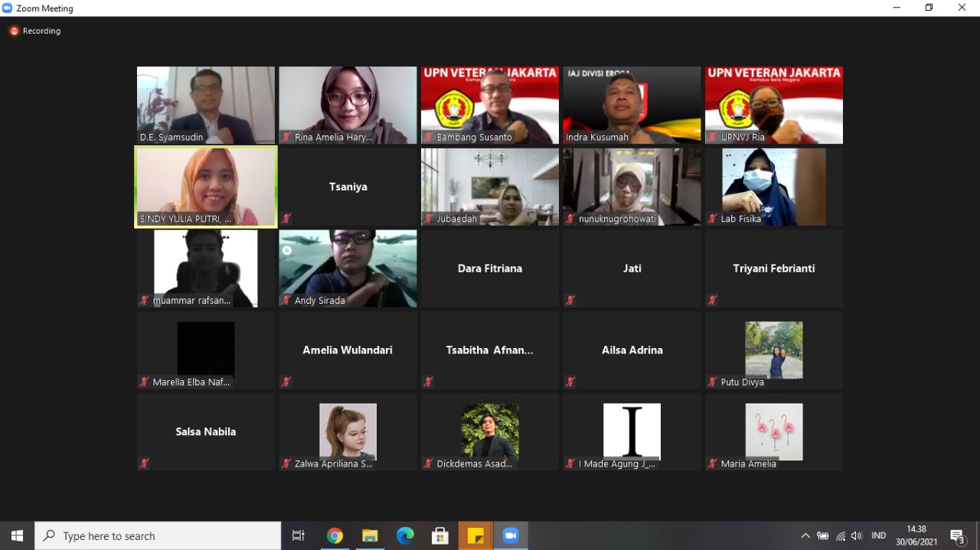The height and width of the screenshot is (550, 980).
Task: Open Microsoft Store from the taskbar
Action: point(440,536)
